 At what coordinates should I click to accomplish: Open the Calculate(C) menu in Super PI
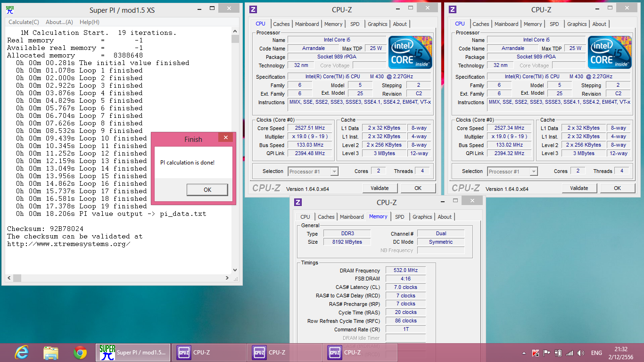(x=24, y=22)
